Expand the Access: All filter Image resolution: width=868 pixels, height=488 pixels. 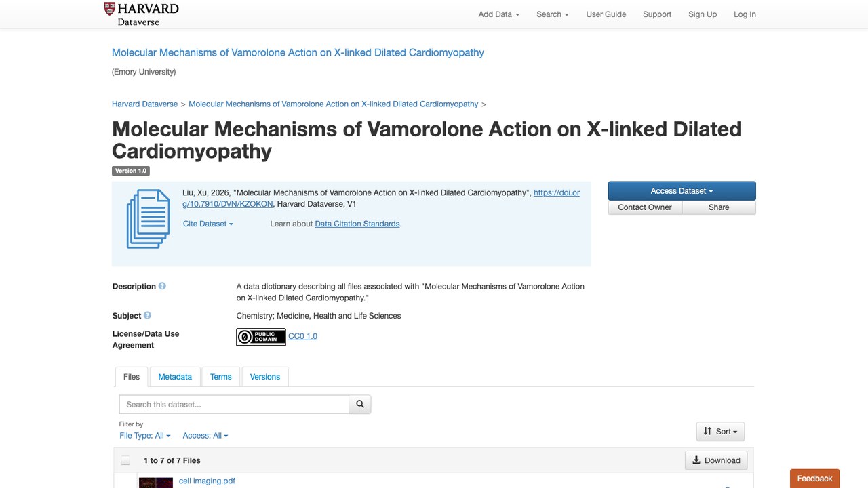click(x=205, y=436)
